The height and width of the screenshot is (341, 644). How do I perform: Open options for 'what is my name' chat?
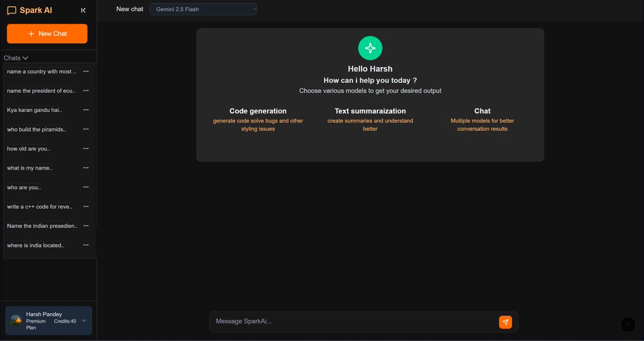(86, 168)
